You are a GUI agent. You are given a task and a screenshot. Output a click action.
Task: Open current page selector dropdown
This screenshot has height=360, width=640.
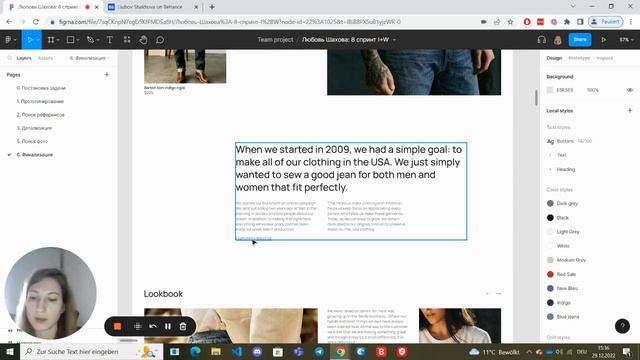tap(90, 58)
